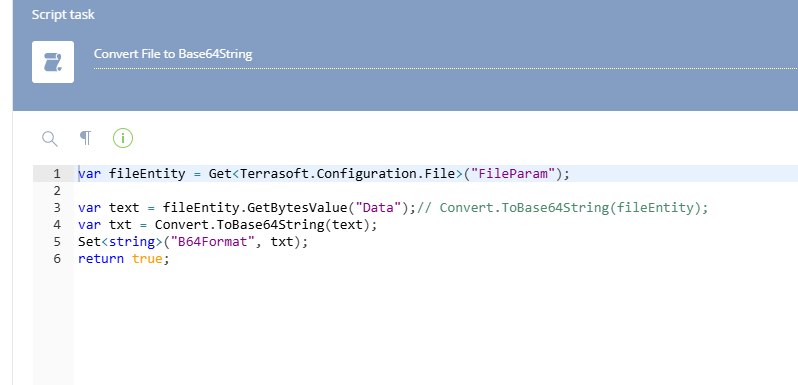This screenshot has height=385, width=798.
Task: Select line number 5 in gutter
Action: [x=56, y=241]
